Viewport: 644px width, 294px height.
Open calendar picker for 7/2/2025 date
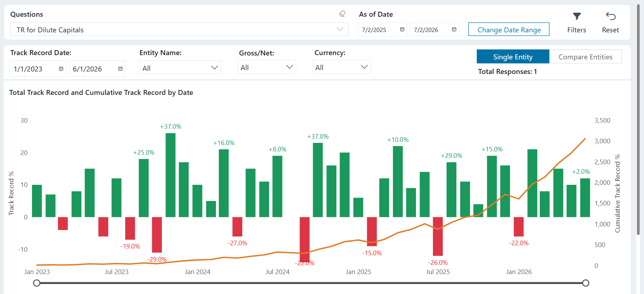(402, 30)
